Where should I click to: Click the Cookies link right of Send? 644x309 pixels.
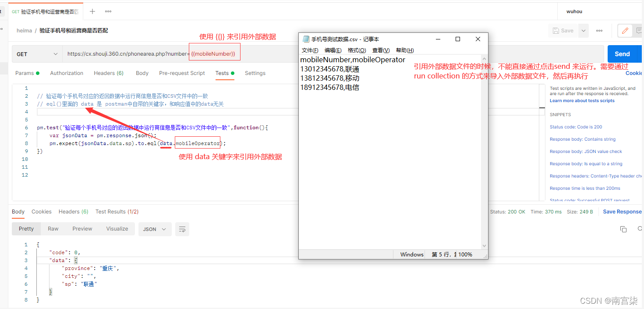(634, 73)
